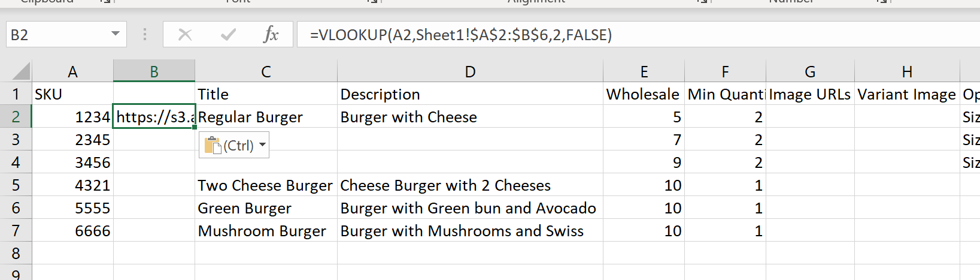Open the Name Box dropdown arrow

pos(116,34)
